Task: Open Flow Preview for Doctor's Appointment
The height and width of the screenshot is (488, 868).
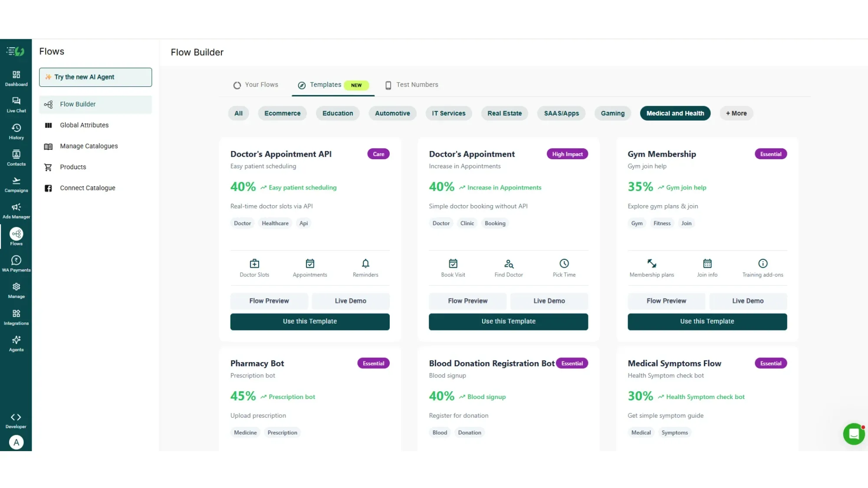Action: tap(468, 301)
